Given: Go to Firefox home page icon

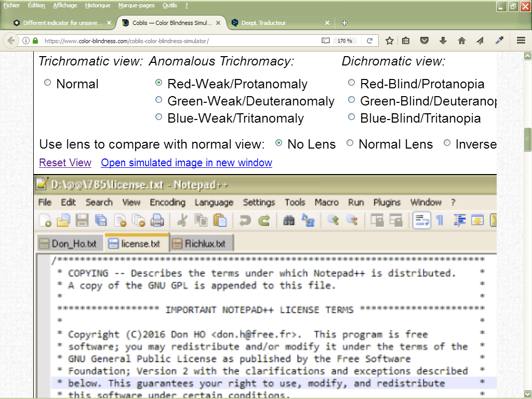Looking at the screenshot, I should 461,41.
